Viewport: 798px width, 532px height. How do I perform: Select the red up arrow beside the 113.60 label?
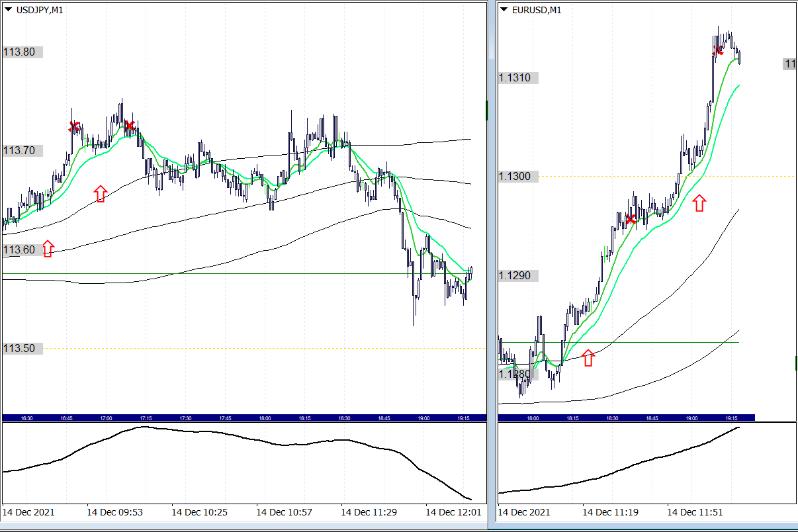coord(48,249)
